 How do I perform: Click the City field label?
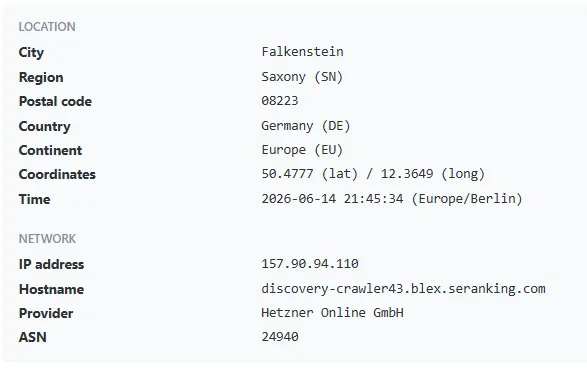pyautogui.click(x=31, y=52)
